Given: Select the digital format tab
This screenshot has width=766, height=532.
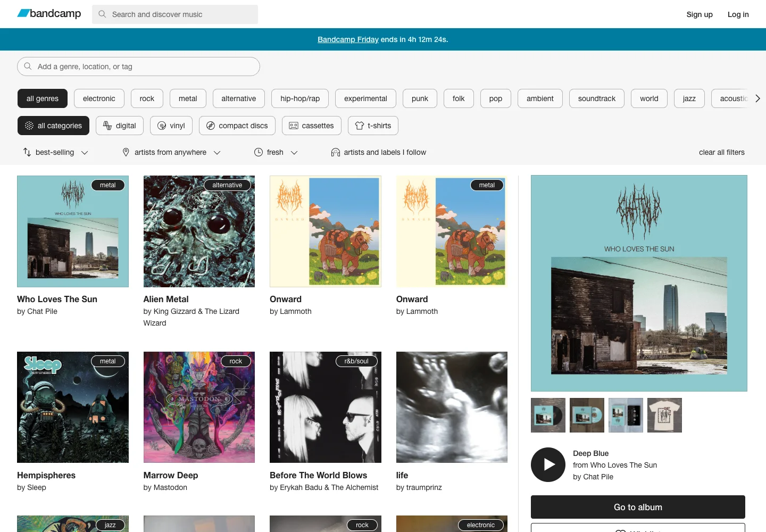Looking at the screenshot, I should click(120, 126).
